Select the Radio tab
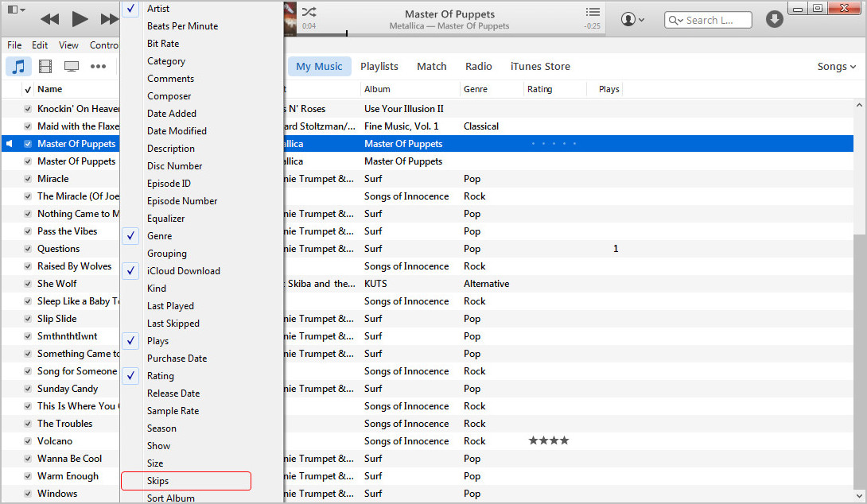The width and height of the screenshot is (867, 504). click(x=479, y=66)
